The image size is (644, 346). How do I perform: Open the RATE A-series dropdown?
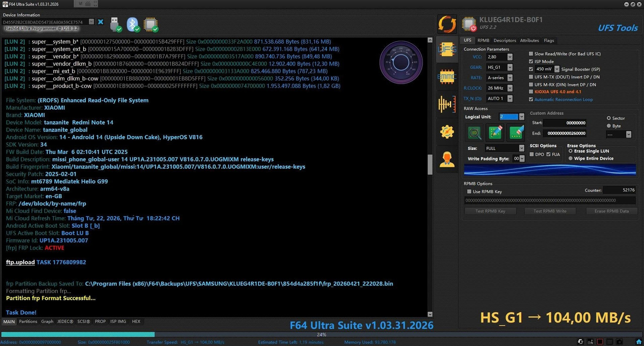[x=510, y=78]
